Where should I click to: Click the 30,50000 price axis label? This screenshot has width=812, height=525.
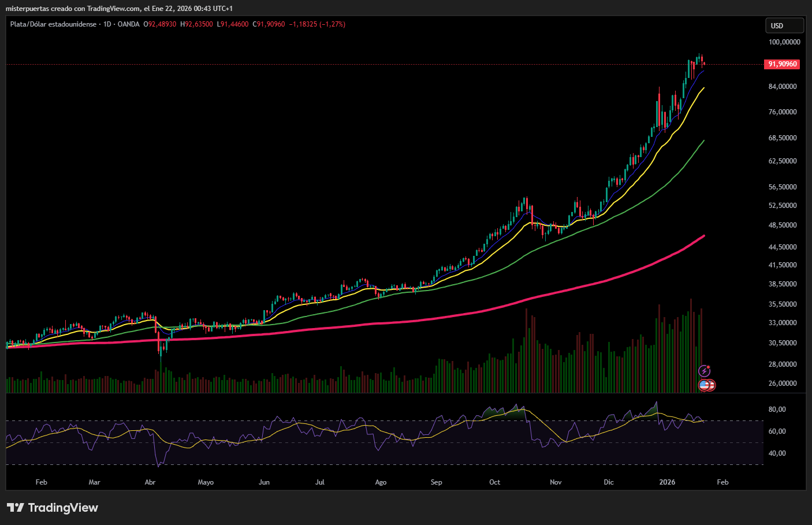(783, 343)
